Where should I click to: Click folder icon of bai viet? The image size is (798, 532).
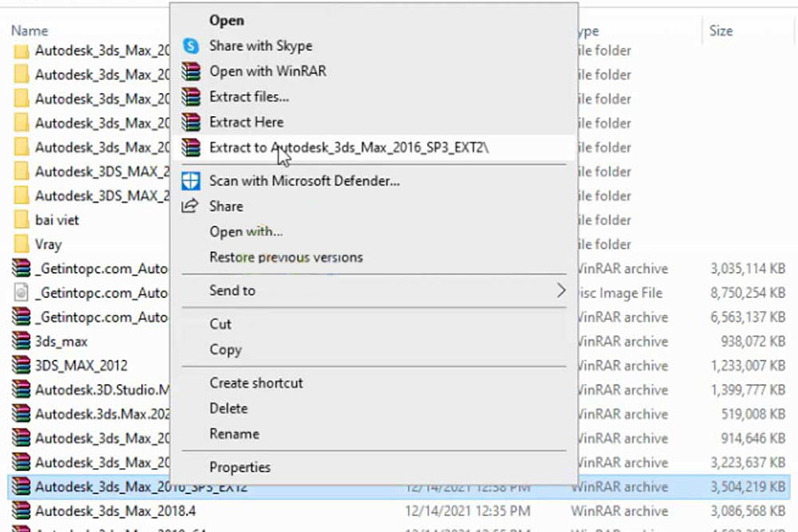click(21, 220)
